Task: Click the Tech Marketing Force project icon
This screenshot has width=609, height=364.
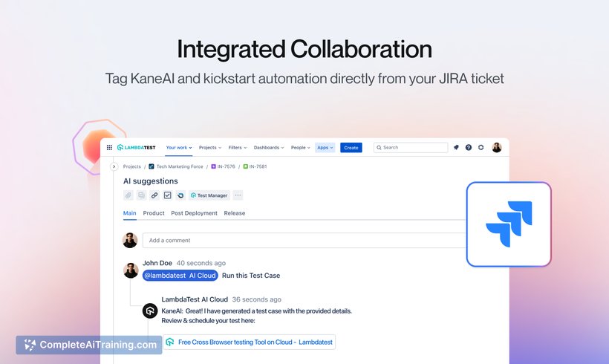Action: [152, 166]
